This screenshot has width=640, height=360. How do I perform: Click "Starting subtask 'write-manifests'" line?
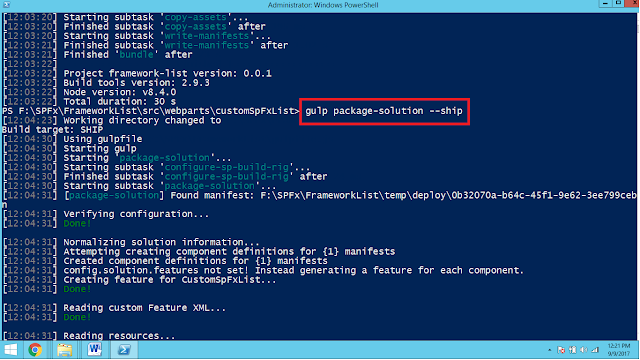pyautogui.click(x=167, y=36)
